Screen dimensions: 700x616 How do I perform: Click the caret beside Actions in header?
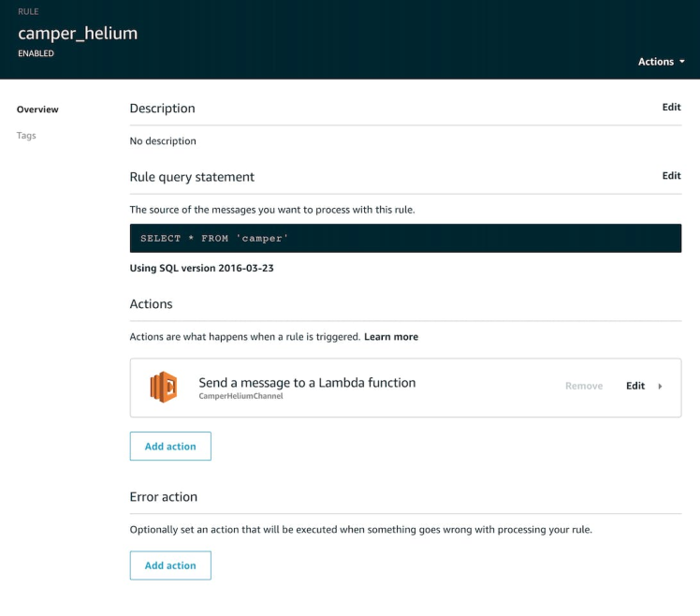pyautogui.click(x=682, y=62)
